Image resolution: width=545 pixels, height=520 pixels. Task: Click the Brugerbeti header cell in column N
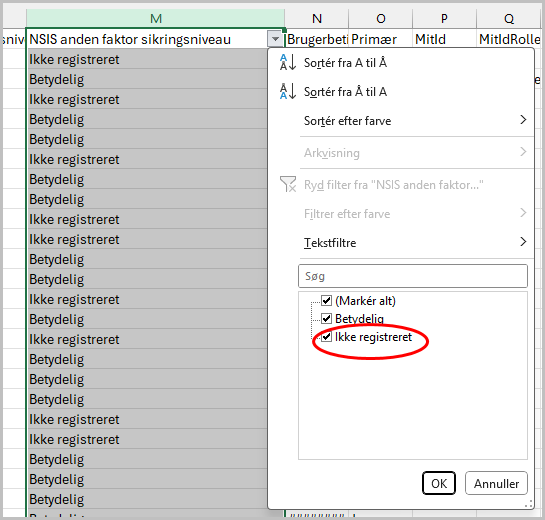click(x=317, y=39)
